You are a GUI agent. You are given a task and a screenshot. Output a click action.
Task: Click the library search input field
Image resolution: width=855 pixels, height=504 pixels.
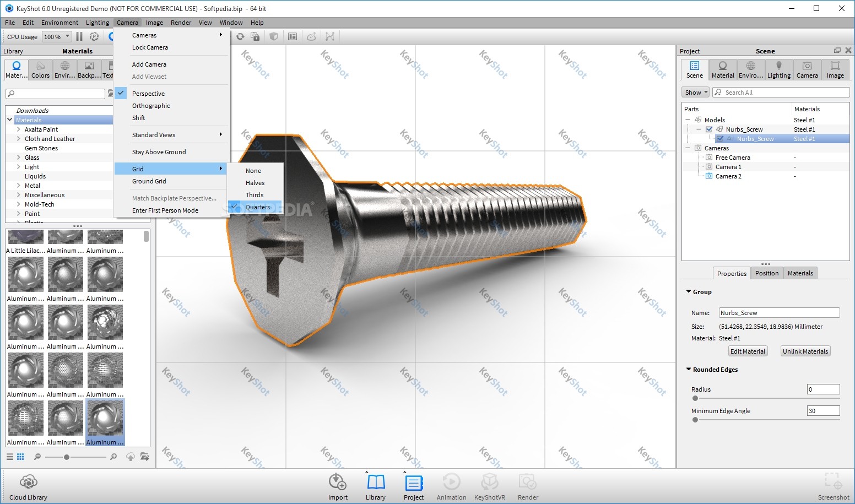(x=55, y=94)
